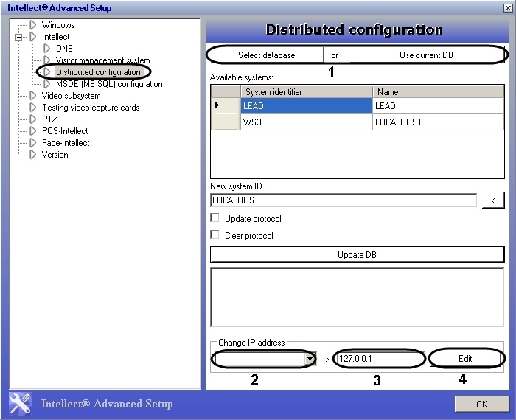Close the Intellect Advanced Setup window

coord(508,8)
